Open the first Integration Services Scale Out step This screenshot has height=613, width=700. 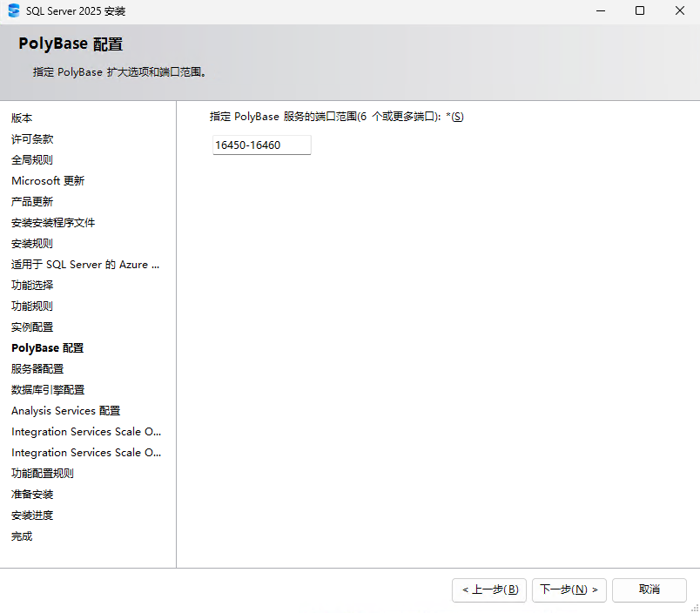tap(85, 431)
